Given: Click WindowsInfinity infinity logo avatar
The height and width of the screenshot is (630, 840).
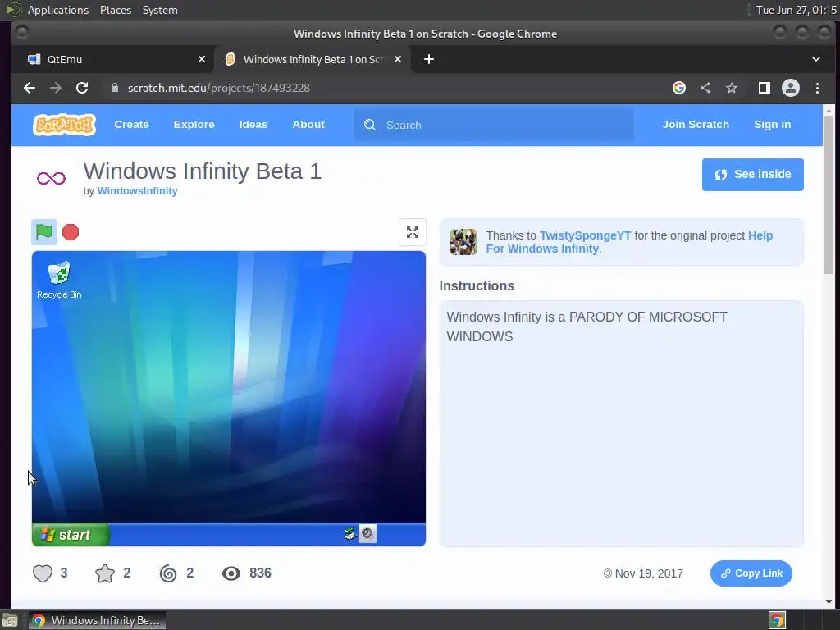Looking at the screenshot, I should [x=51, y=178].
